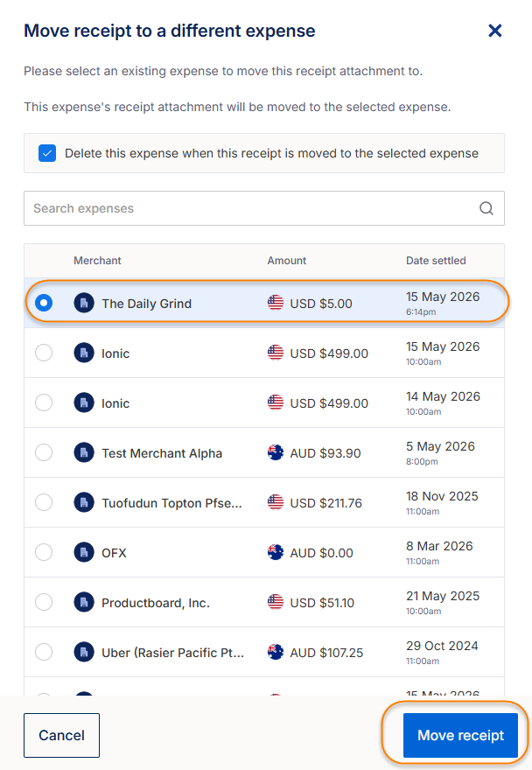532x770 pixels.
Task: Click AUD $107.25 amount
Action: point(326,653)
